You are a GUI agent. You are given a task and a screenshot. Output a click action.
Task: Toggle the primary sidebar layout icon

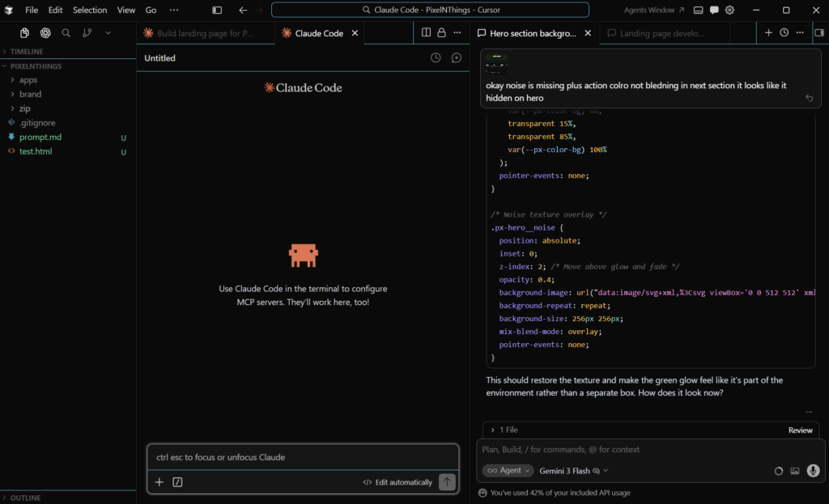217,10
